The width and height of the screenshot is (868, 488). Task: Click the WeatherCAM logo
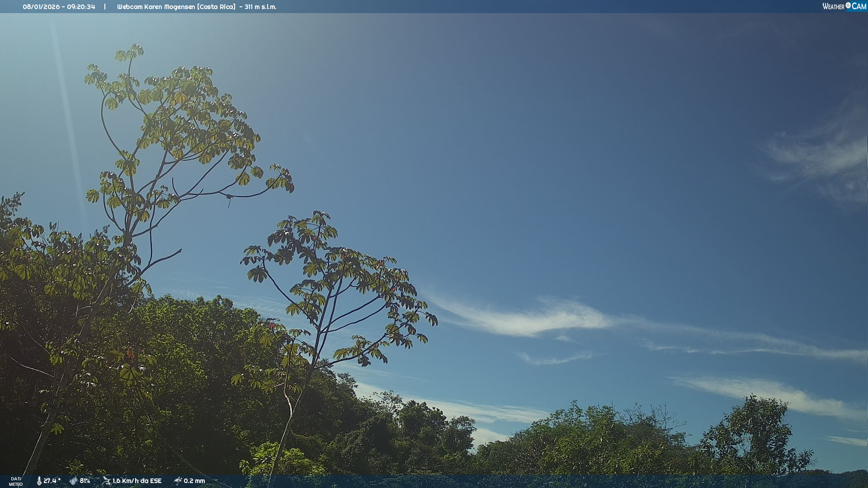(844, 6)
